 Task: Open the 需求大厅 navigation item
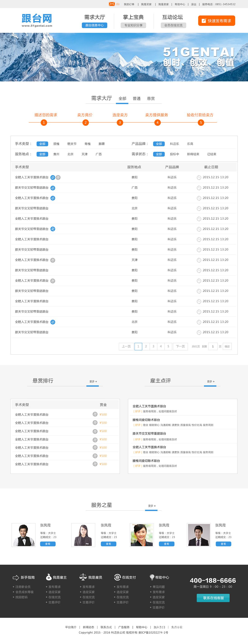pyautogui.click(x=95, y=17)
